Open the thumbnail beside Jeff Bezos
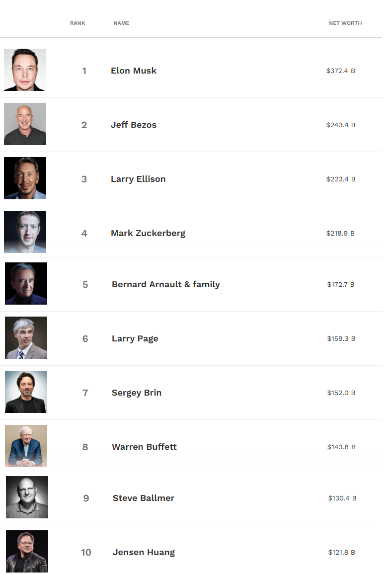 tap(25, 124)
